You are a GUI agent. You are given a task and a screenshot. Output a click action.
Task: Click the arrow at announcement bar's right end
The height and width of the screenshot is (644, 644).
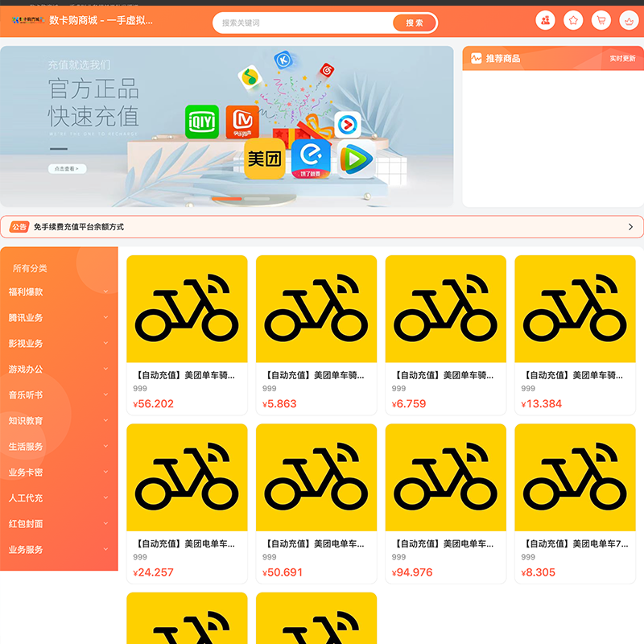coord(630,227)
